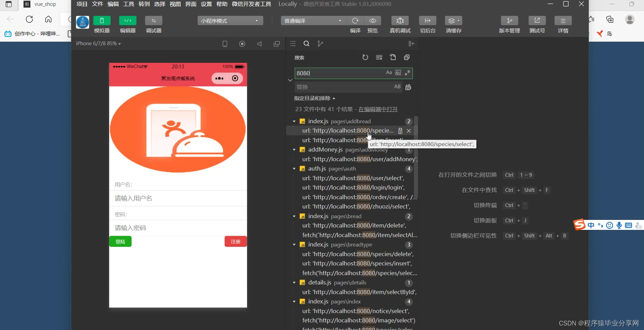Collapse index.js pages\addbread results

click(x=294, y=122)
